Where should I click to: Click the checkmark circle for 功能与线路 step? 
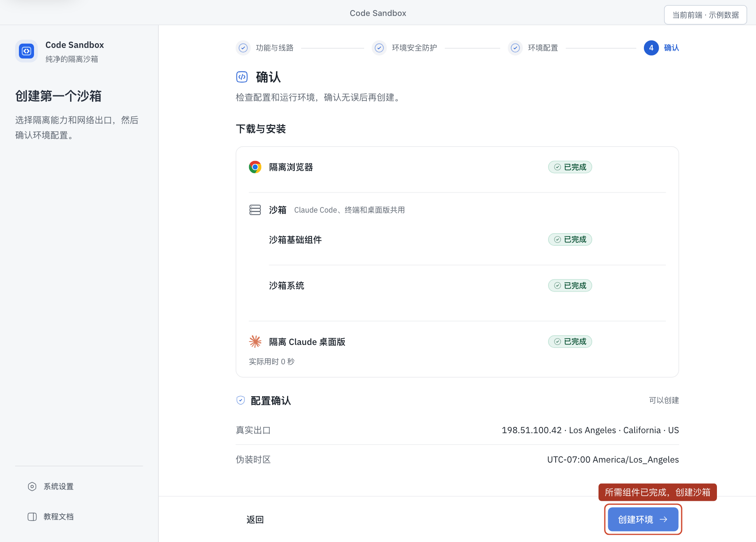[x=243, y=48]
